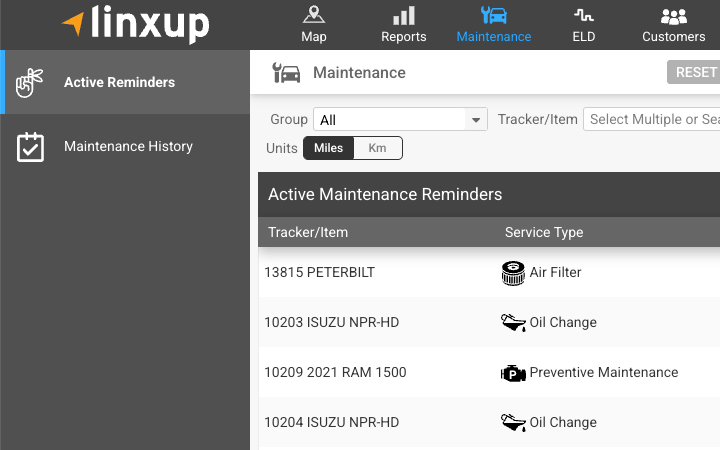Select row 13815 PETERBILT

pos(489,272)
